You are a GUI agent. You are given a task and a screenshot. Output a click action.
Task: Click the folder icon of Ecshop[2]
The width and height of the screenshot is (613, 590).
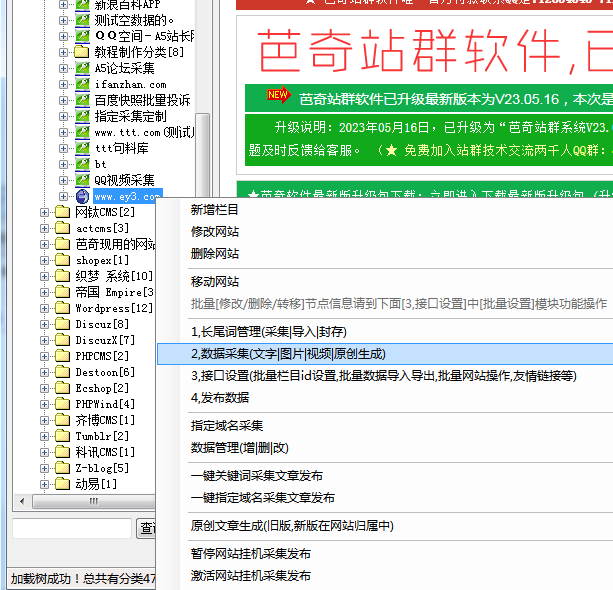point(63,389)
